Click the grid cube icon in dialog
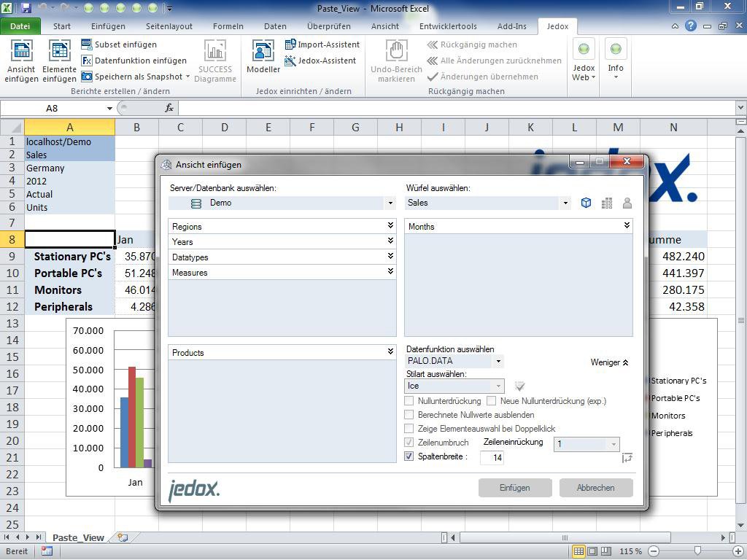747x560 pixels. point(606,203)
